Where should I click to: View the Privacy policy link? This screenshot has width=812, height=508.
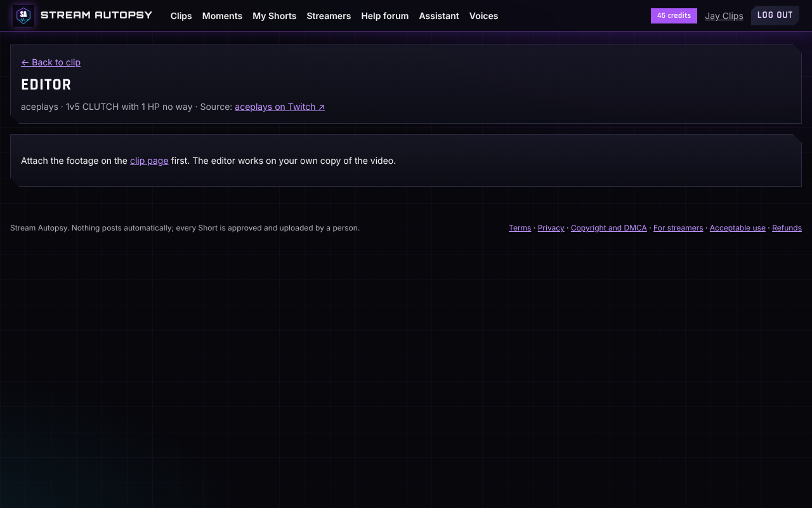click(551, 228)
